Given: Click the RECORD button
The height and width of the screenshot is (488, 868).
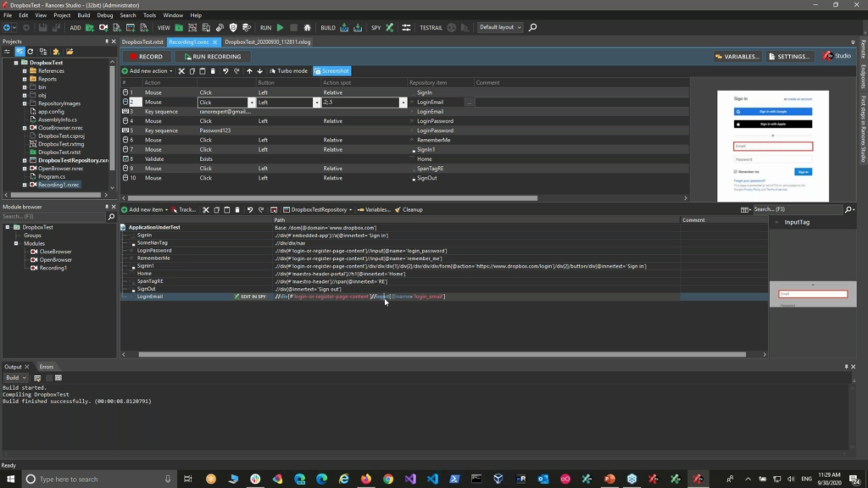Looking at the screenshot, I should pyautogui.click(x=146, y=57).
